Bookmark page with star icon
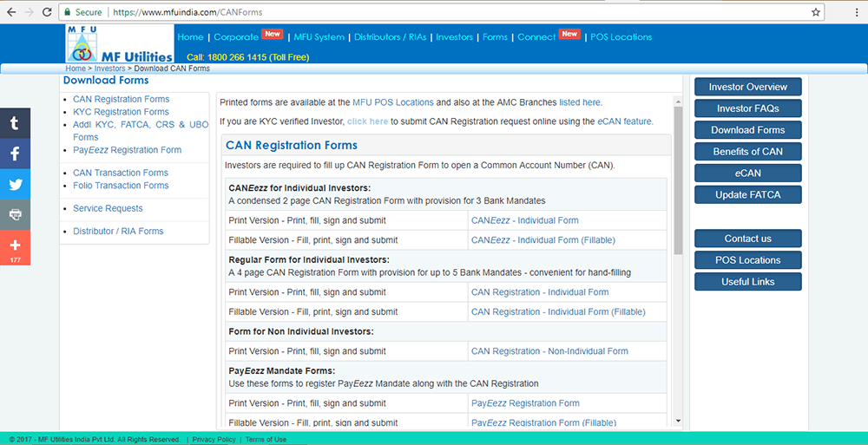Image resolution: width=868 pixels, height=445 pixels. tap(816, 12)
